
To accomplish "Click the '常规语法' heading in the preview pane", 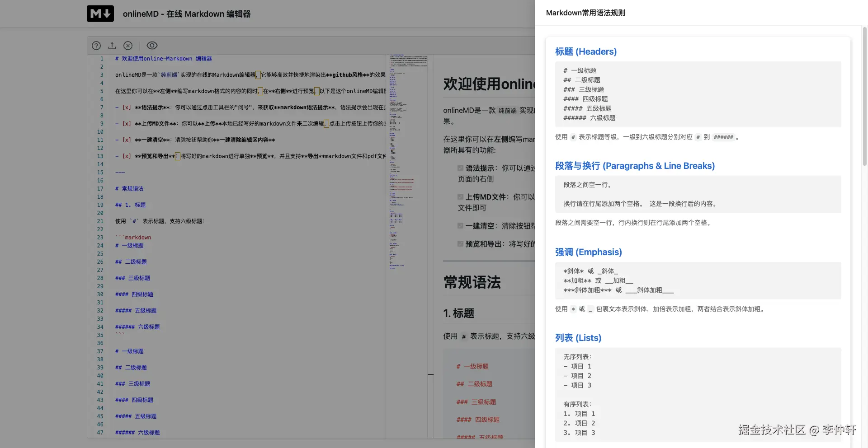I will pyautogui.click(x=472, y=282).
